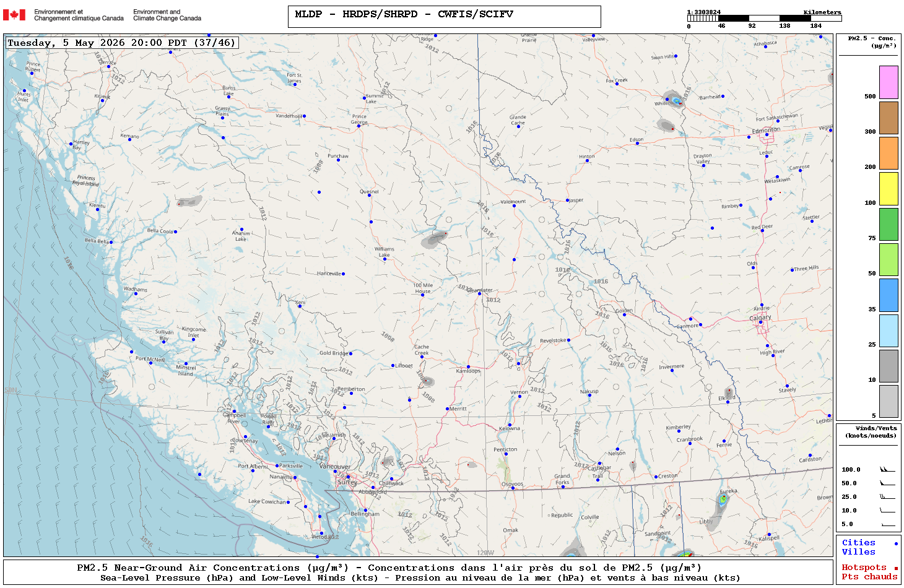Select the brown 300 concentration swatch
The width and height of the screenshot is (904, 588).
pos(889,118)
